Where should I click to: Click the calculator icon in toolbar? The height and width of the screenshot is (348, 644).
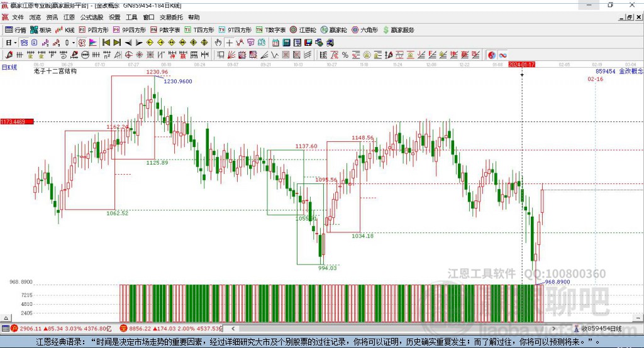coord(286,42)
